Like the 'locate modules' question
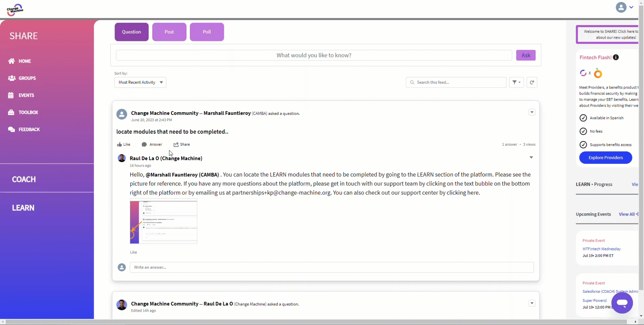This screenshot has width=644, height=325. click(x=123, y=144)
